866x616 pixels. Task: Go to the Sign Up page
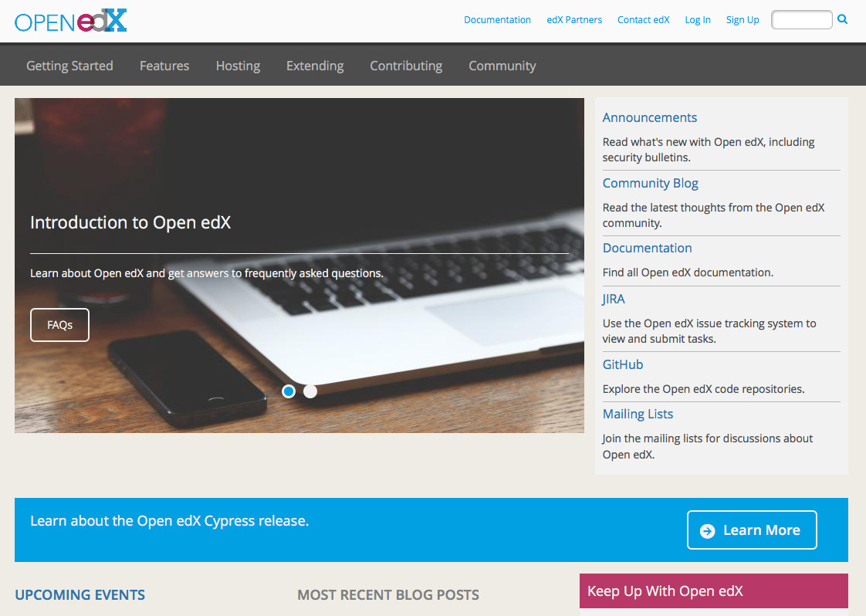click(743, 20)
